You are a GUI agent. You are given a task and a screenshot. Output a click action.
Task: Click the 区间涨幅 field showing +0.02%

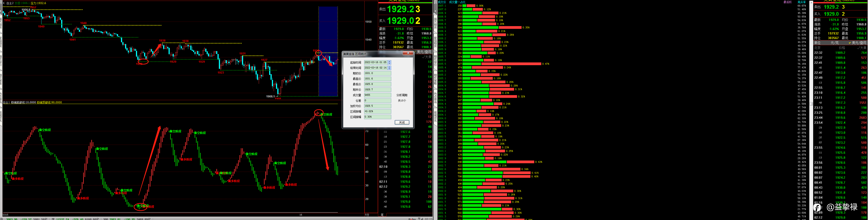point(377,111)
